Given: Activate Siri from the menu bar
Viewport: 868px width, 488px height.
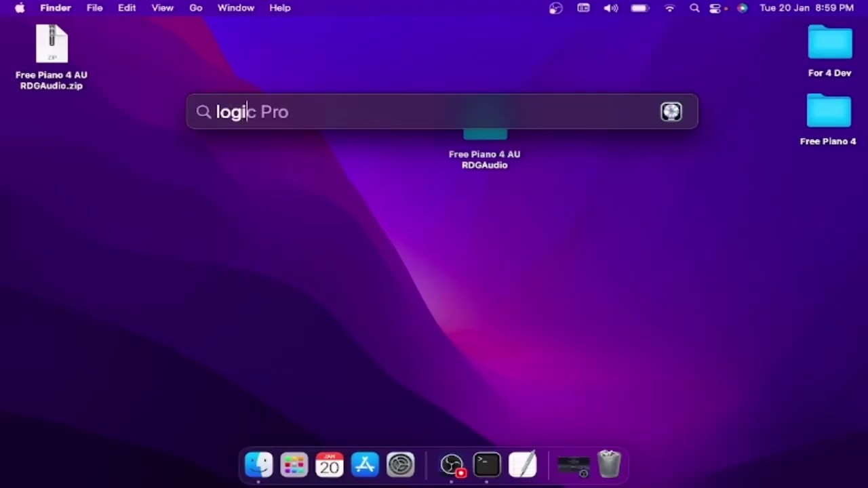Looking at the screenshot, I should 743,8.
